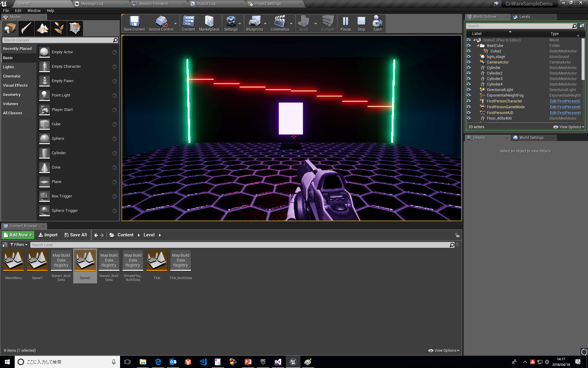Select the Foliage mode icon

[x=59, y=28]
